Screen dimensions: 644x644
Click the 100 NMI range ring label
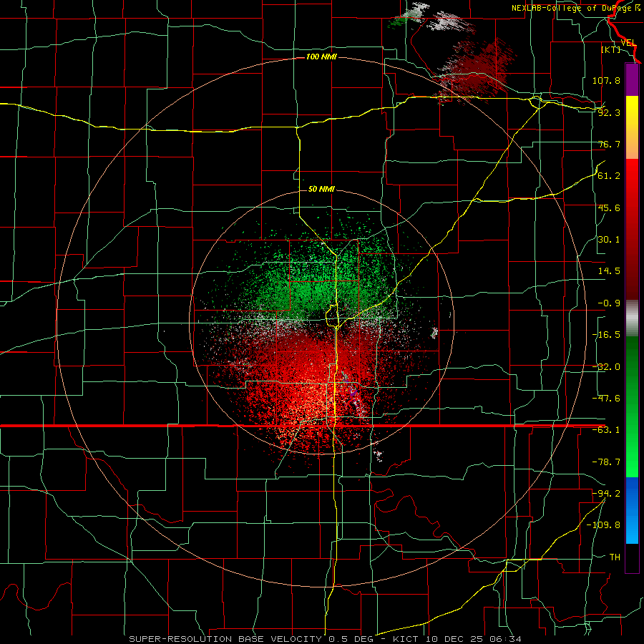(321, 57)
